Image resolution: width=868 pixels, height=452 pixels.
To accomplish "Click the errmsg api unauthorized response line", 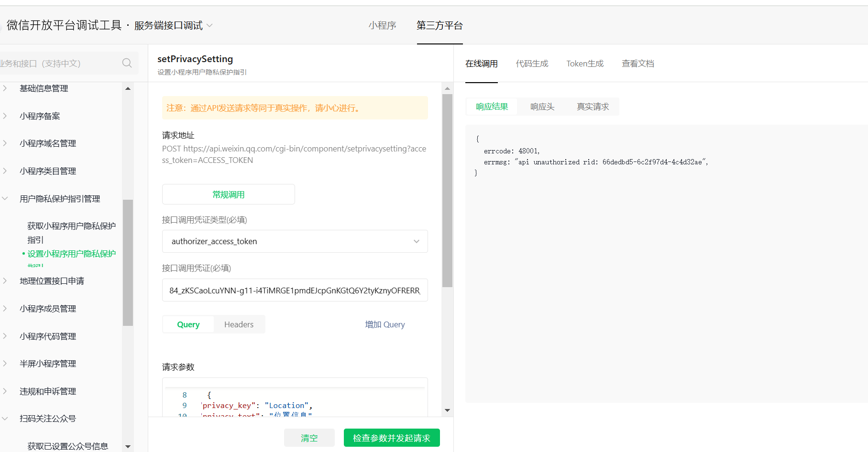I will 596,162.
